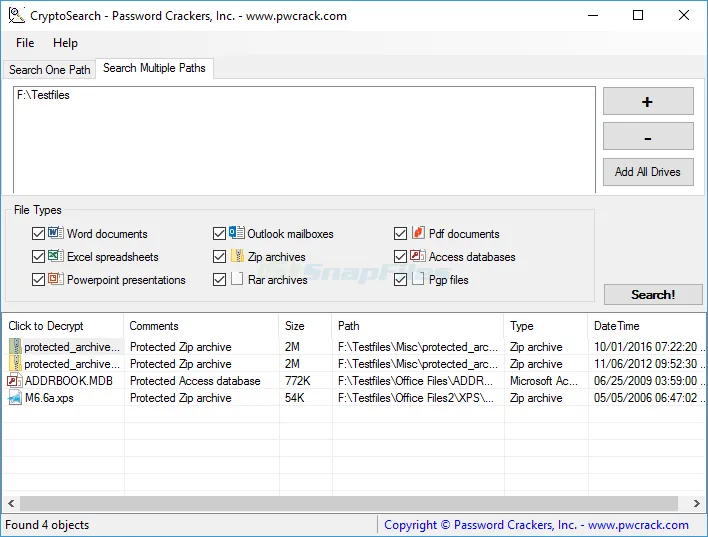Click the XPS file icon beside M6.6a.xps

[x=15, y=398]
